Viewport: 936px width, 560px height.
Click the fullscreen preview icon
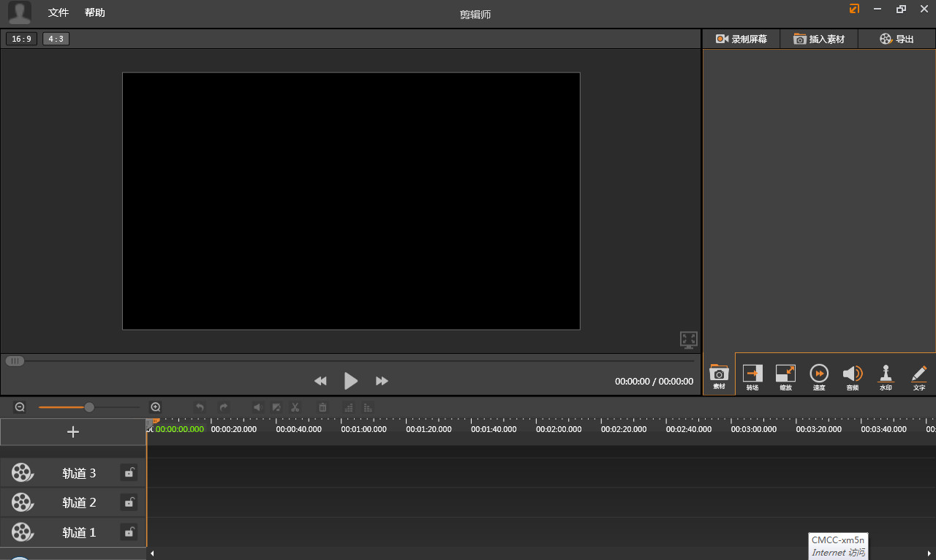[689, 339]
